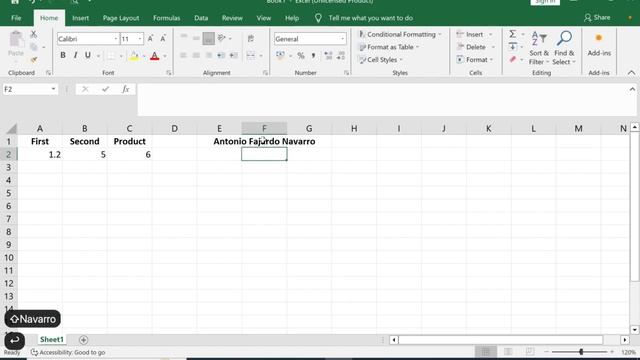Select cell C2 containing 6
The width and height of the screenshot is (640, 360).
[x=129, y=154]
